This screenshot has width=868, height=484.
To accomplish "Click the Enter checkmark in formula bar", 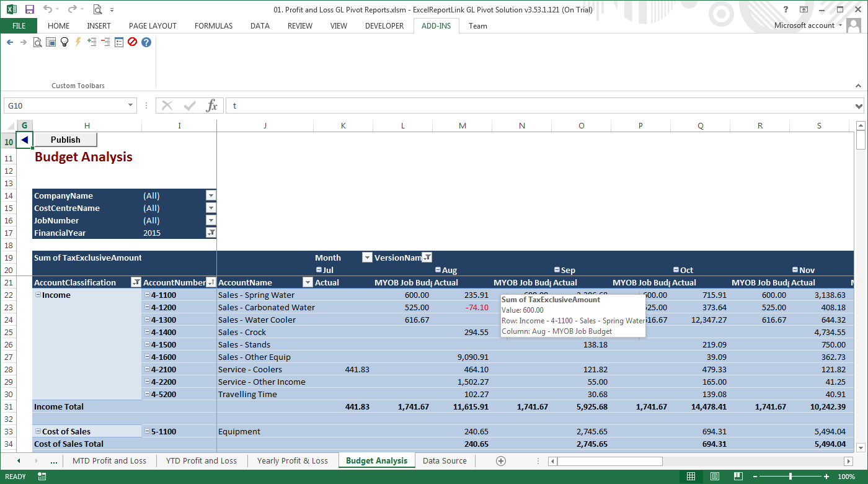I will point(190,105).
